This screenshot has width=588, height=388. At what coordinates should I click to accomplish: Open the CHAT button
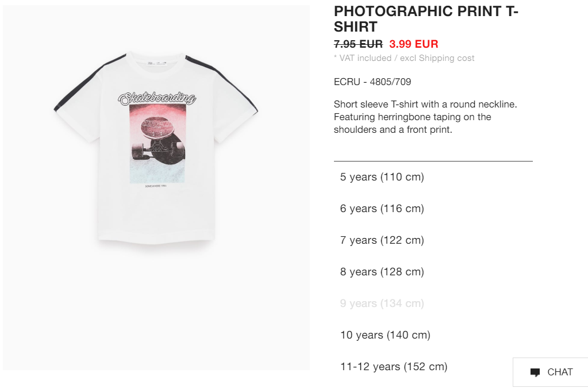coord(550,372)
